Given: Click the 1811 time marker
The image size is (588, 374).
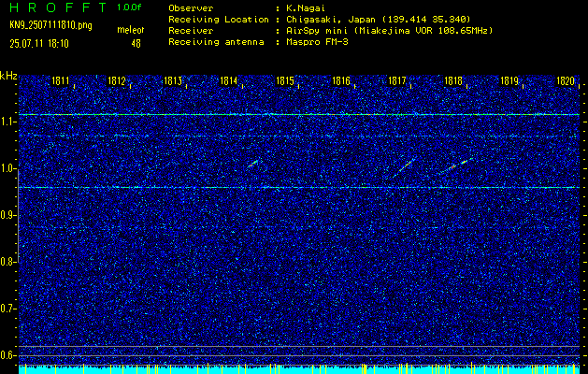Looking at the screenshot, I should click(60, 80).
